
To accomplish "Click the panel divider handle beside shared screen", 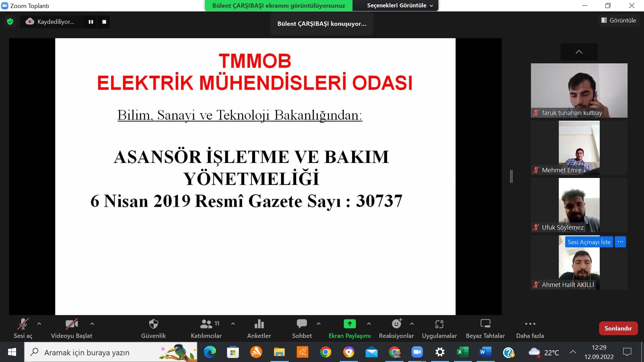I will click(x=511, y=176).
